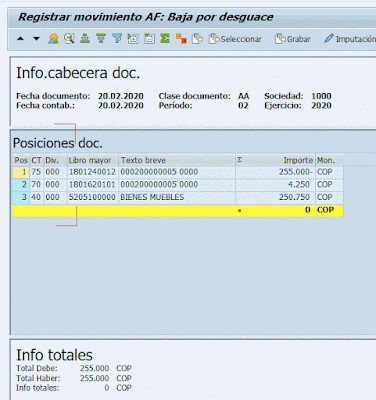Select the CT column header
Viewport: 376px width, 400px height.
[36, 160]
